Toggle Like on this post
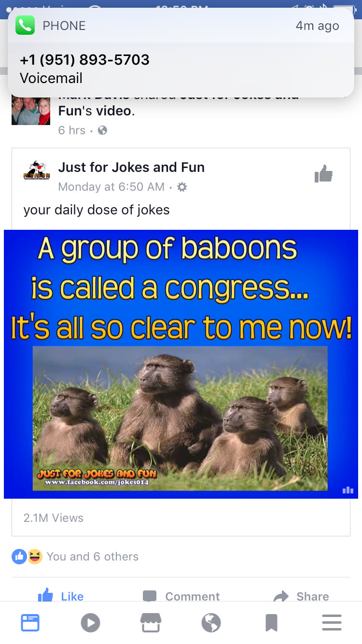This screenshot has height=644, width=362. tap(61, 595)
